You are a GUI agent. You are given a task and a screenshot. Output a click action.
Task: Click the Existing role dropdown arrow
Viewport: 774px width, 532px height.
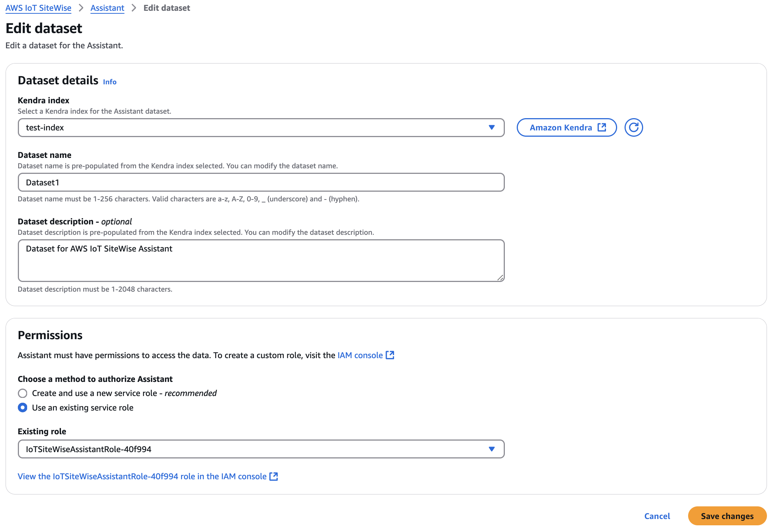tap(492, 449)
